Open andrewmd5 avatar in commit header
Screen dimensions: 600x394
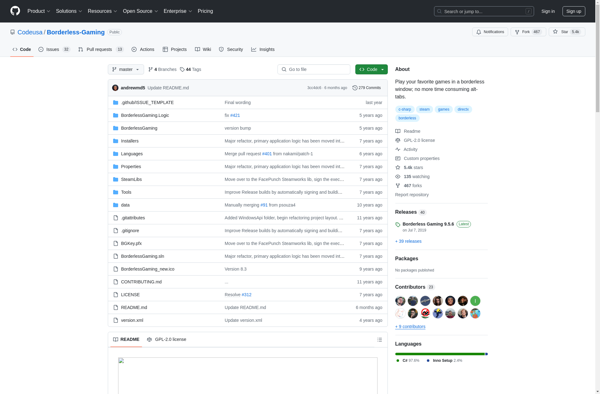[115, 88]
